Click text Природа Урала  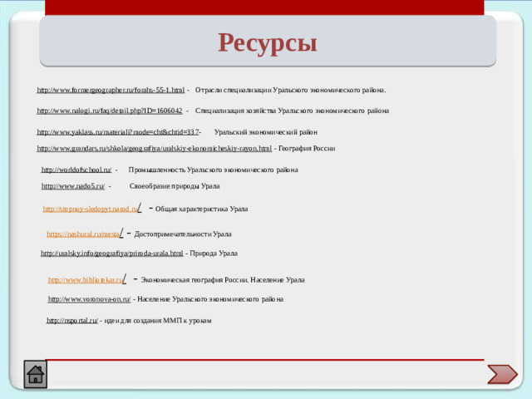click(214, 254)
